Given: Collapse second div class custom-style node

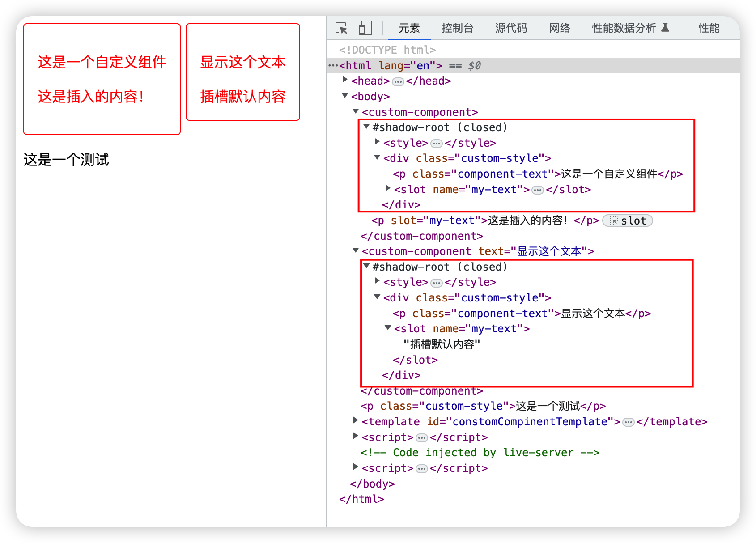Looking at the screenshot, I should pyautogui.click(x=377, y=297).
